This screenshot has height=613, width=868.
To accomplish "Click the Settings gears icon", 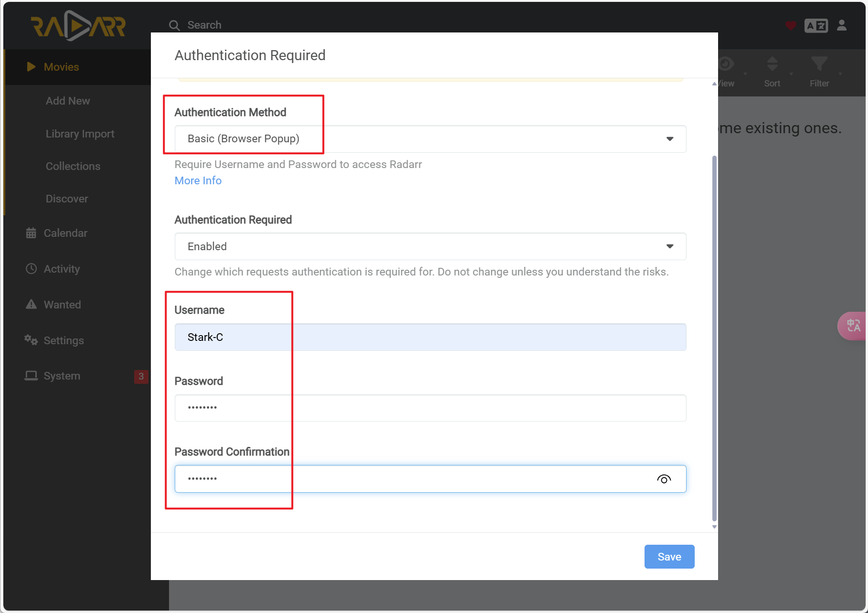I will tap(31, 340).
